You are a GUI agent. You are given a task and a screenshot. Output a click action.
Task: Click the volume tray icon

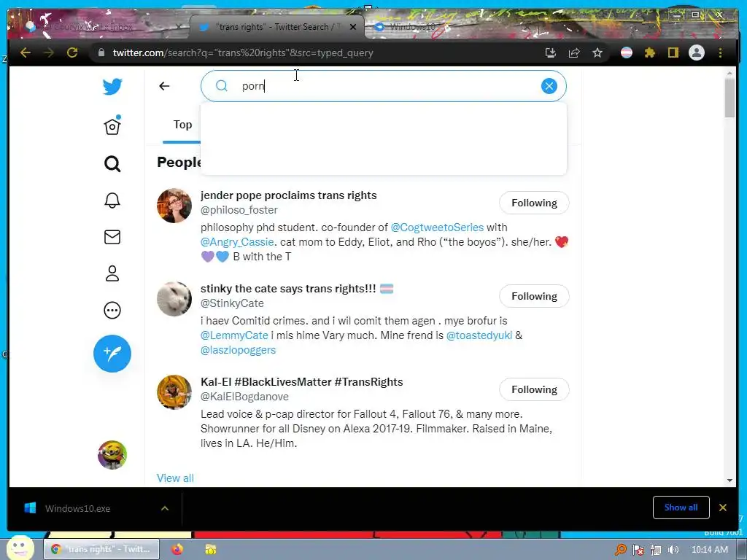673,550
